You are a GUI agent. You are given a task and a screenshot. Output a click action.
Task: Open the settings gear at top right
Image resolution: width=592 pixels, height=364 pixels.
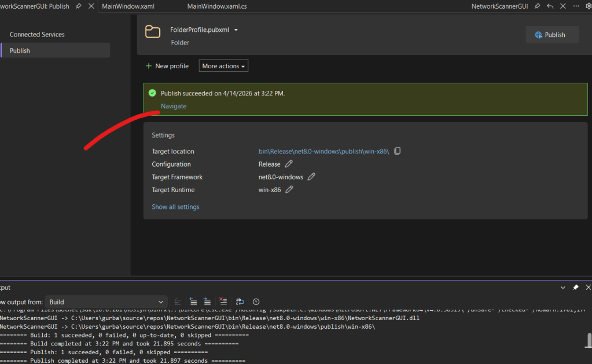[589, 6]
